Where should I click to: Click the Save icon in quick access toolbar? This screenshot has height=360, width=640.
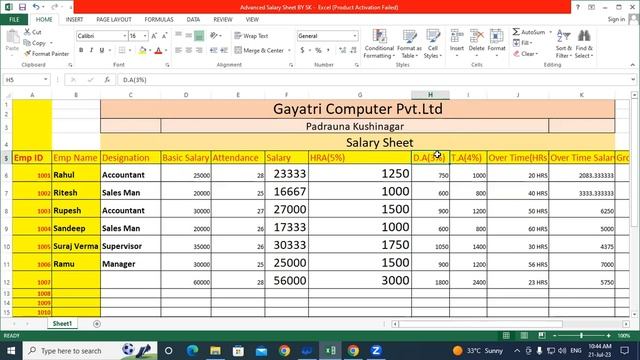coord(22,7)
